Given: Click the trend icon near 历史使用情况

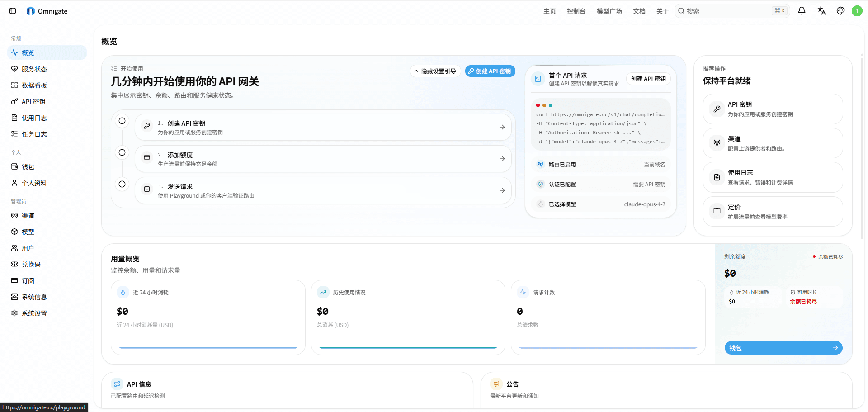Looking at the screenshot, I should 323,293.
